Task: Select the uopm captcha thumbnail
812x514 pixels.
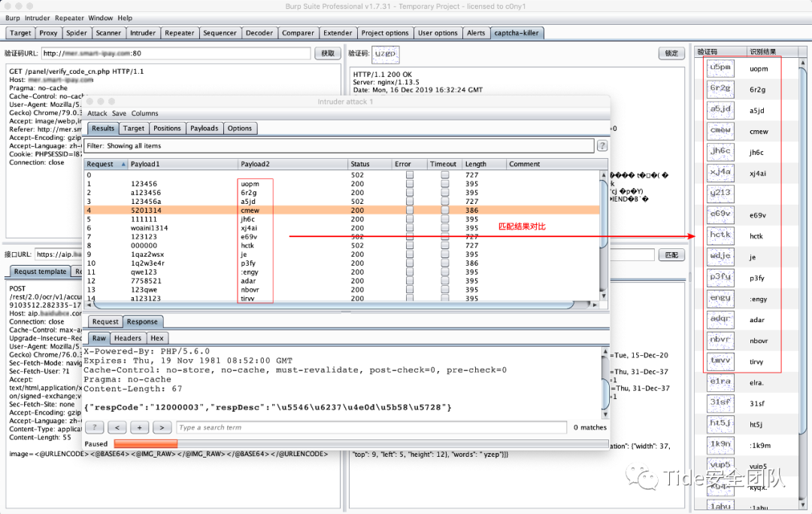Action: pos(720,68)
